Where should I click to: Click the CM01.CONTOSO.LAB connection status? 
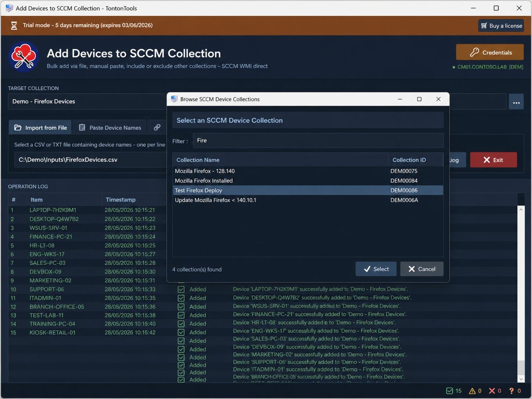(488, 67)
